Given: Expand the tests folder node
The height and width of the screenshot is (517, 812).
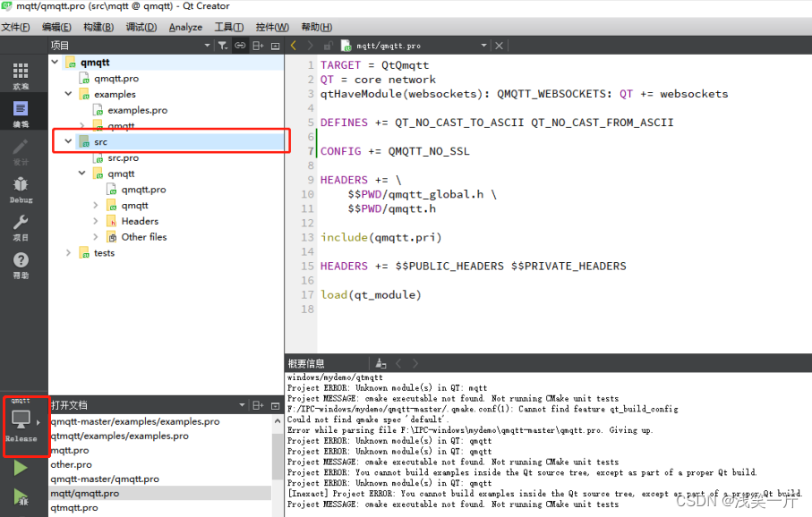Looking at the screenshot, I should point(68,252).
